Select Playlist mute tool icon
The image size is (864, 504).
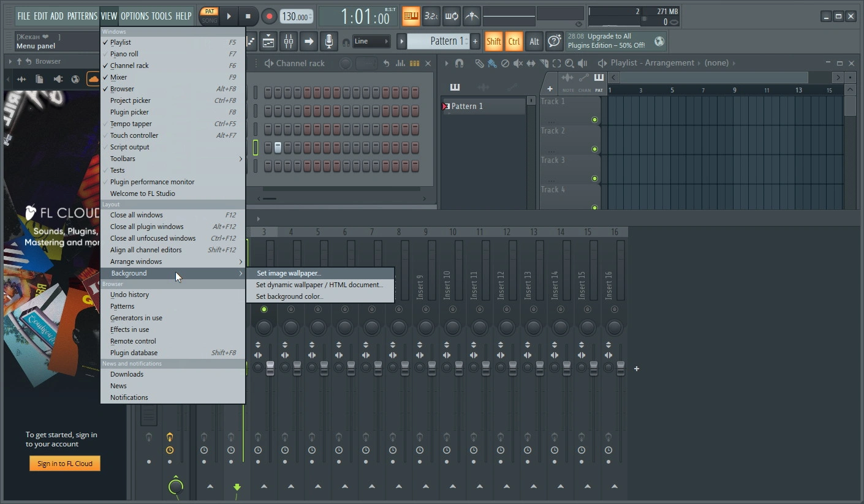tap(518, 63)
